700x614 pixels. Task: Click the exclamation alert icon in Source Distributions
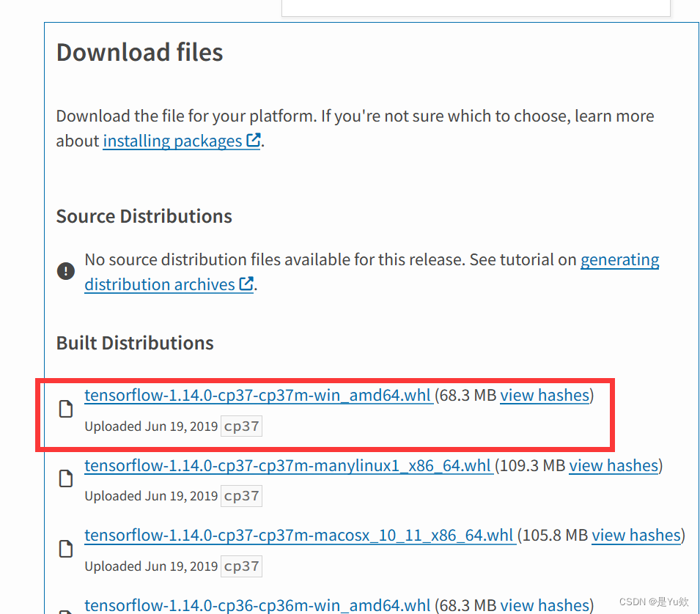pyautogui.click(x=65, y=270)
